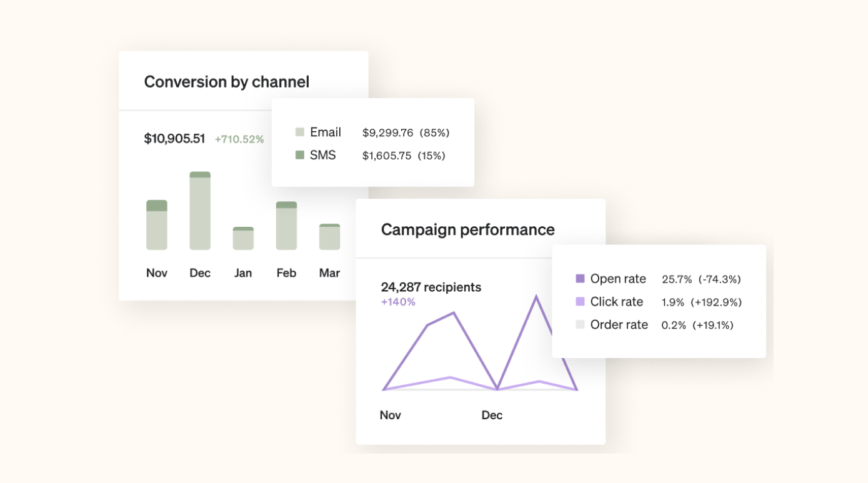Image resolution: width=868 pixels, height=483 pixels.
Task: Click the +710.52% change figure
Action: [239, 139]
